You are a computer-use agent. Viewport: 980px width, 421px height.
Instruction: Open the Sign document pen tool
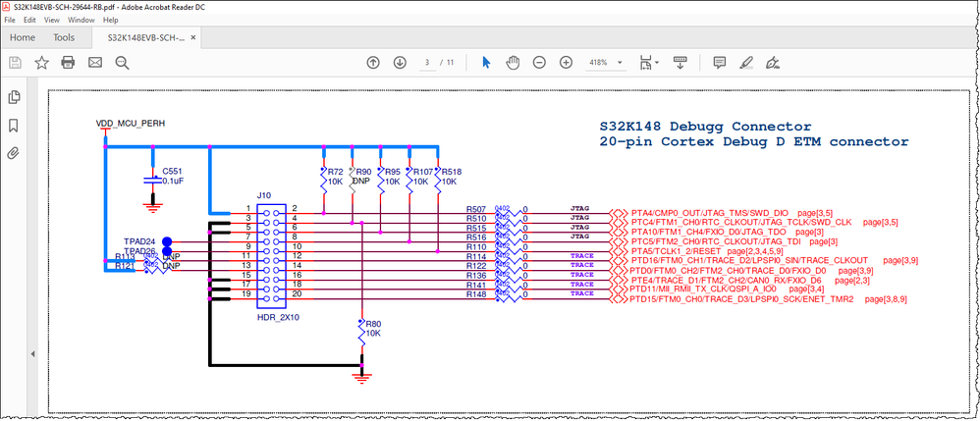[x=773, y=63]
